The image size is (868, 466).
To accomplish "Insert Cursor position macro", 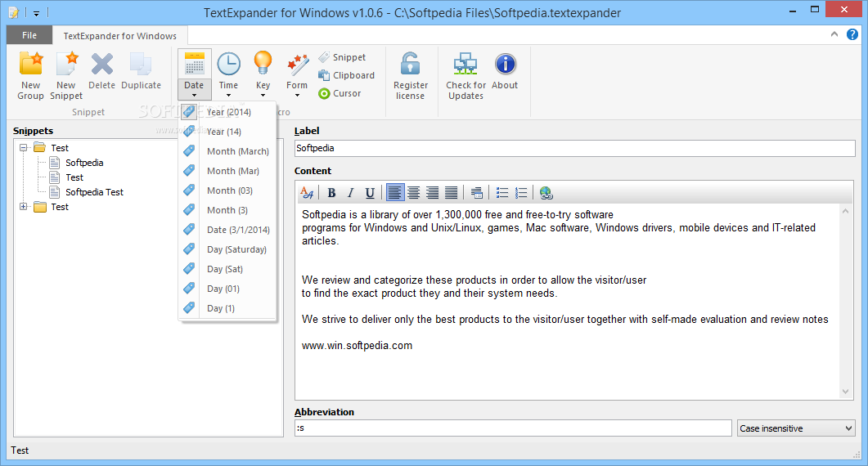I will [x=340, y=93].
